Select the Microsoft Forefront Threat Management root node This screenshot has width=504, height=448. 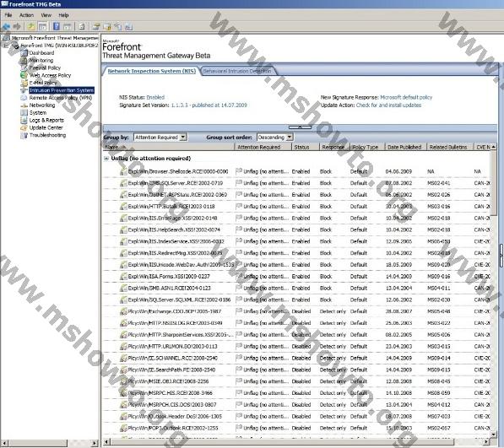[x=55, y=38]
